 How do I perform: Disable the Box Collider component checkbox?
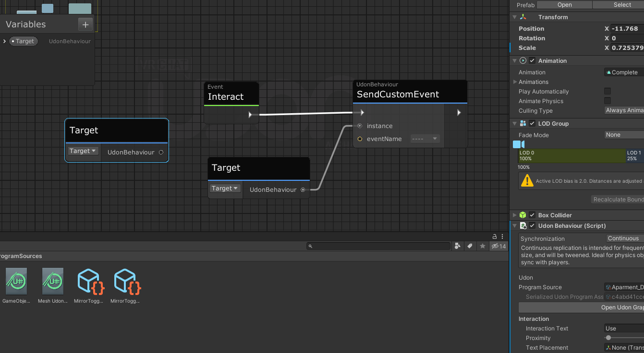pos(532,215)
